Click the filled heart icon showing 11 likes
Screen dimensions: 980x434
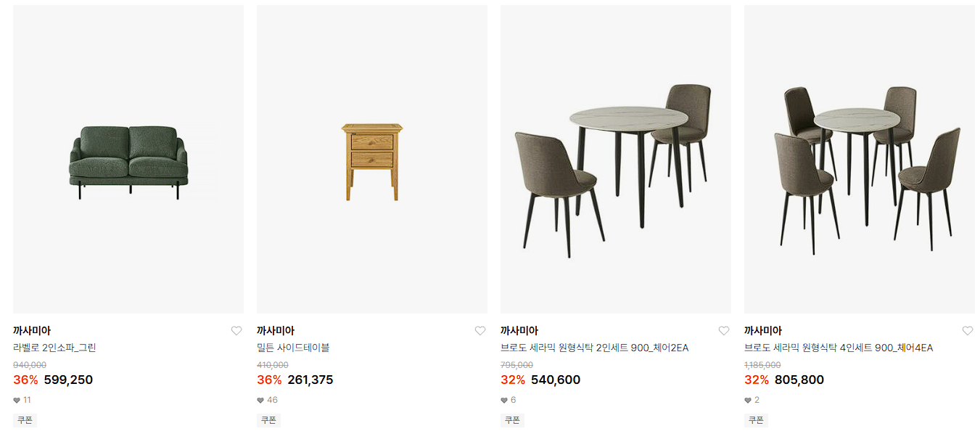pyautogui.click(x=17, y=400)
